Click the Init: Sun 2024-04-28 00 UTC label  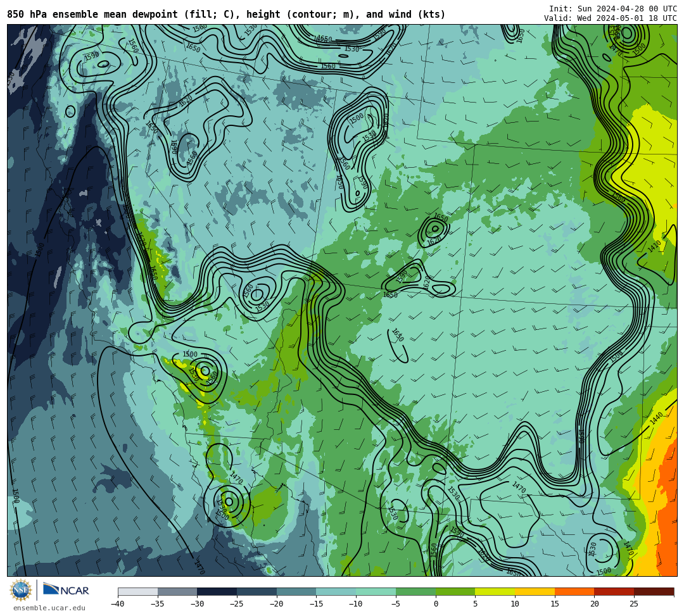613,9
